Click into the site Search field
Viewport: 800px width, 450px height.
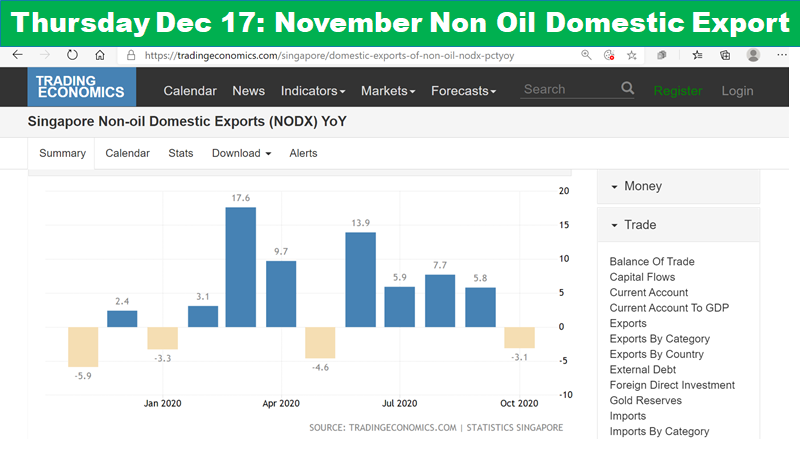coord(570,89)
